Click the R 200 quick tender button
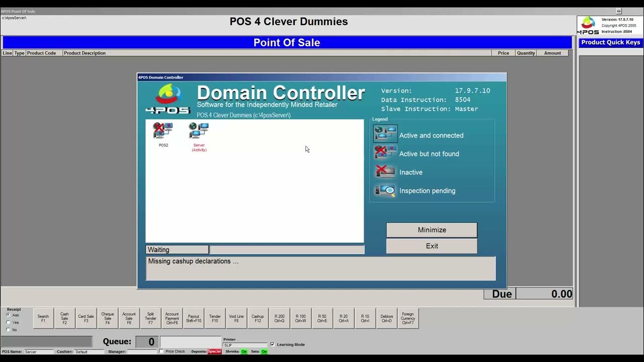Screen dimensions: 644x362 pos(279,318)
